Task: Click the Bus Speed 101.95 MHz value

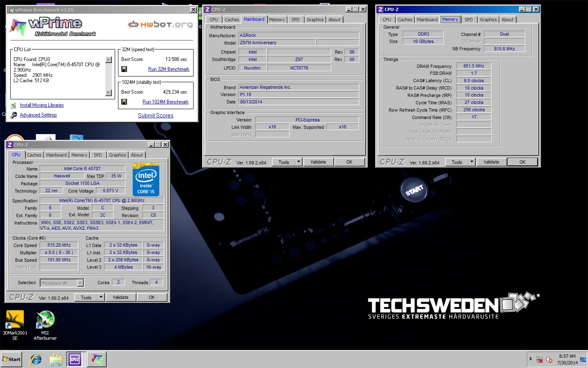Action: pyautogui.click(x=59, y=260)
